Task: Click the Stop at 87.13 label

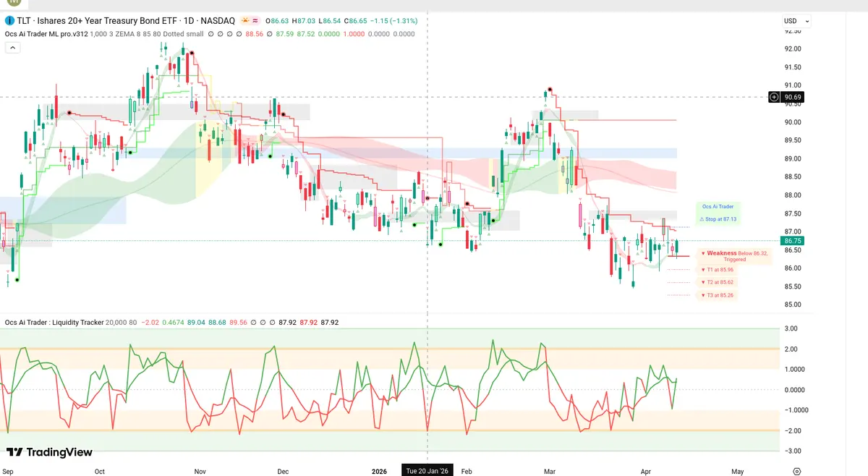Action: tap(718, 218)
